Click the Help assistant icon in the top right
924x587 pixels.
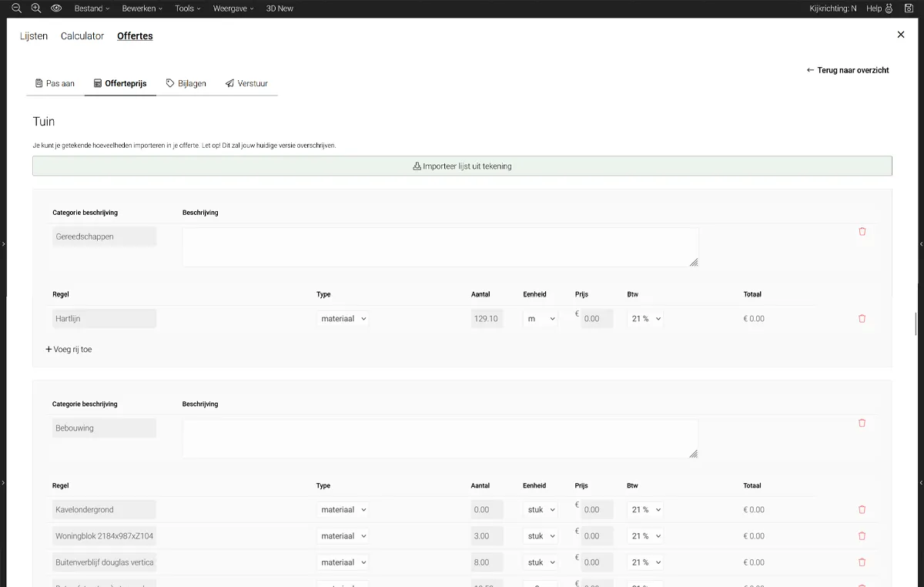(889, 8)
